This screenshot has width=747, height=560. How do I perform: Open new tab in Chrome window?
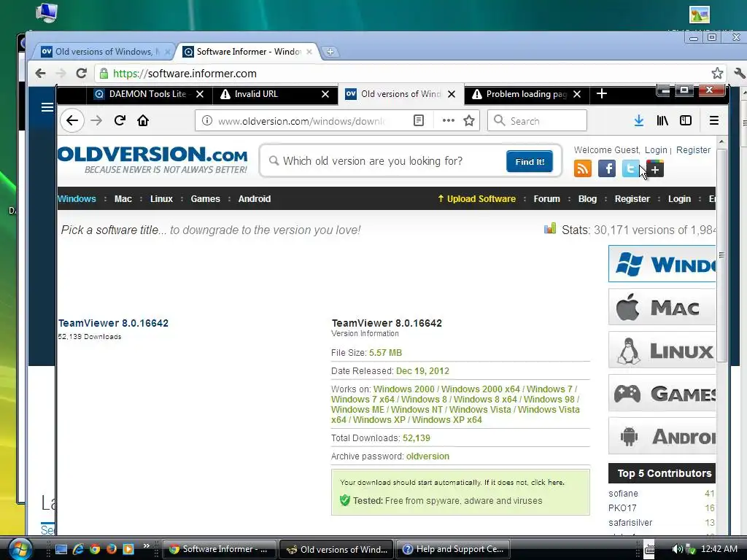(x=330, y=52)
